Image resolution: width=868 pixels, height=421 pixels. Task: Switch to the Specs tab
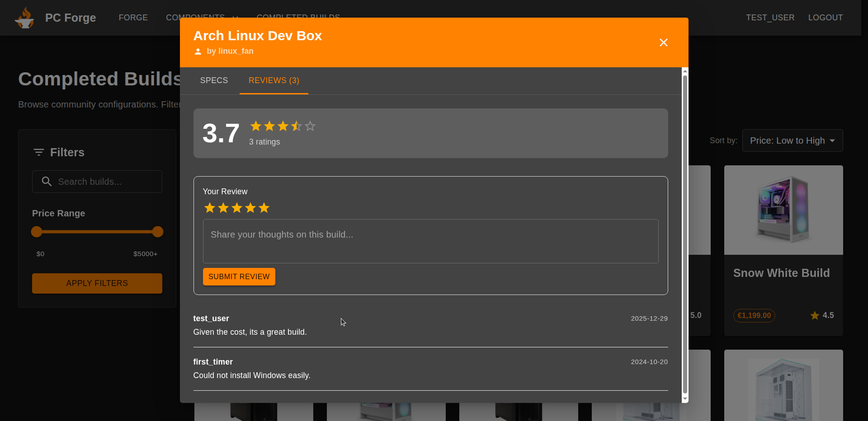tap(214, 80)
